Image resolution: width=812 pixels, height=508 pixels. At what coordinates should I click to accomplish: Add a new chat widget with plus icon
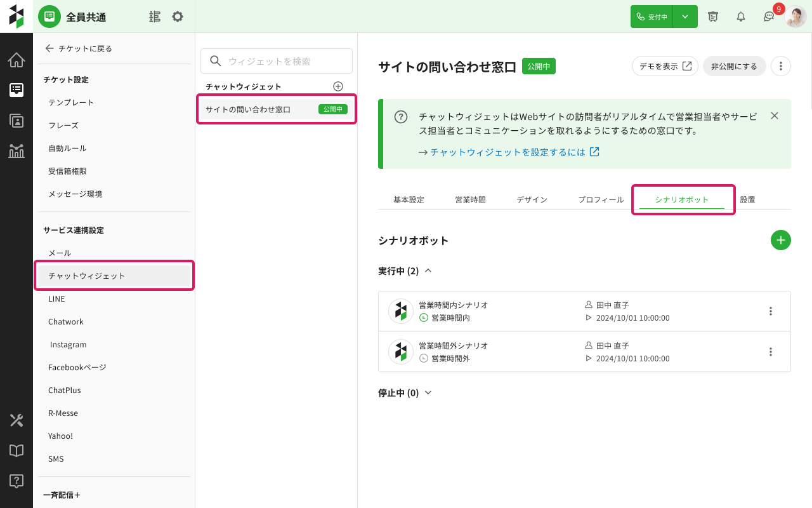click(338, 86)
